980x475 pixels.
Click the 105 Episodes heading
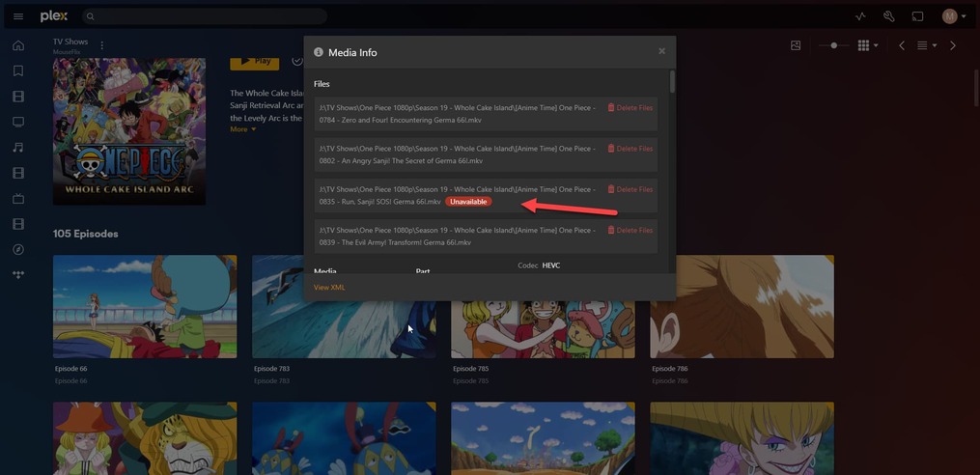tap(86, 234)
